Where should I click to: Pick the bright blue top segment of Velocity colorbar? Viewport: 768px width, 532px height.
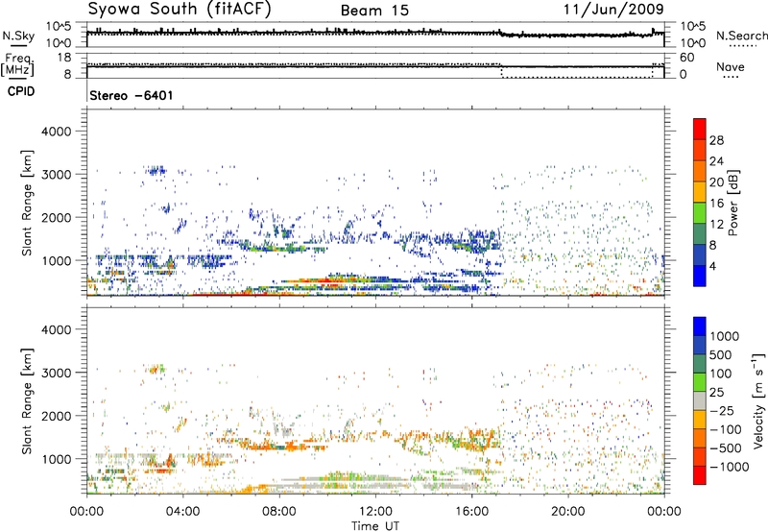(x=700, y=326)
